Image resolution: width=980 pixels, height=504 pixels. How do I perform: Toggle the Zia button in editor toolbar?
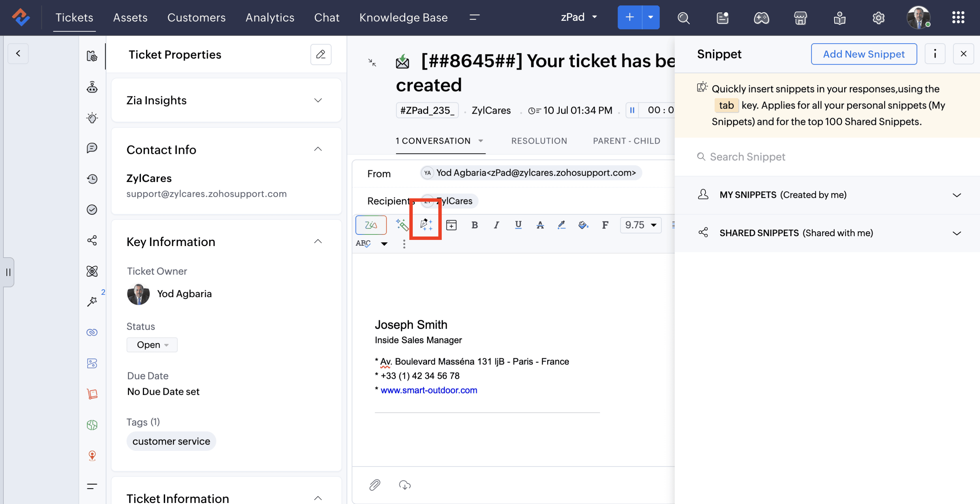pos(371,225)
